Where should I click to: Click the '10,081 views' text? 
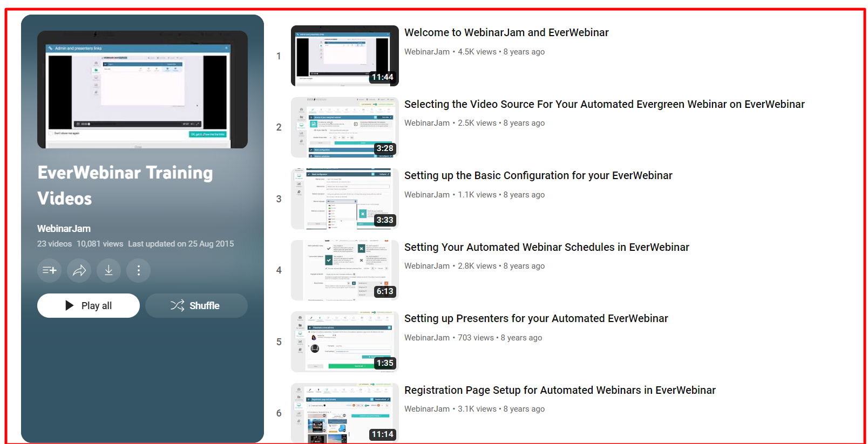[100, 244]
